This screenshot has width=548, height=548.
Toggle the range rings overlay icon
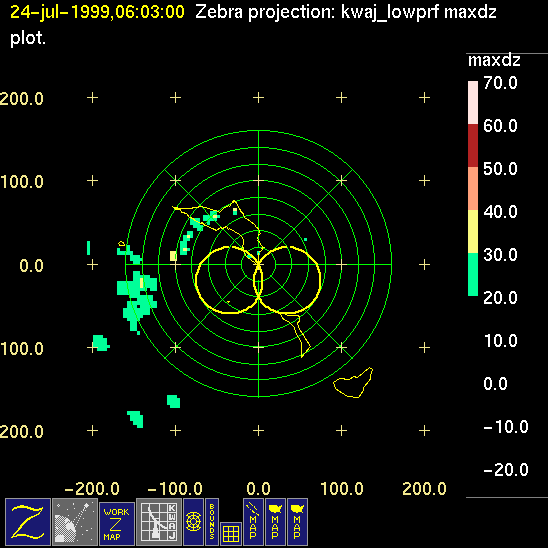click(193, 522)
